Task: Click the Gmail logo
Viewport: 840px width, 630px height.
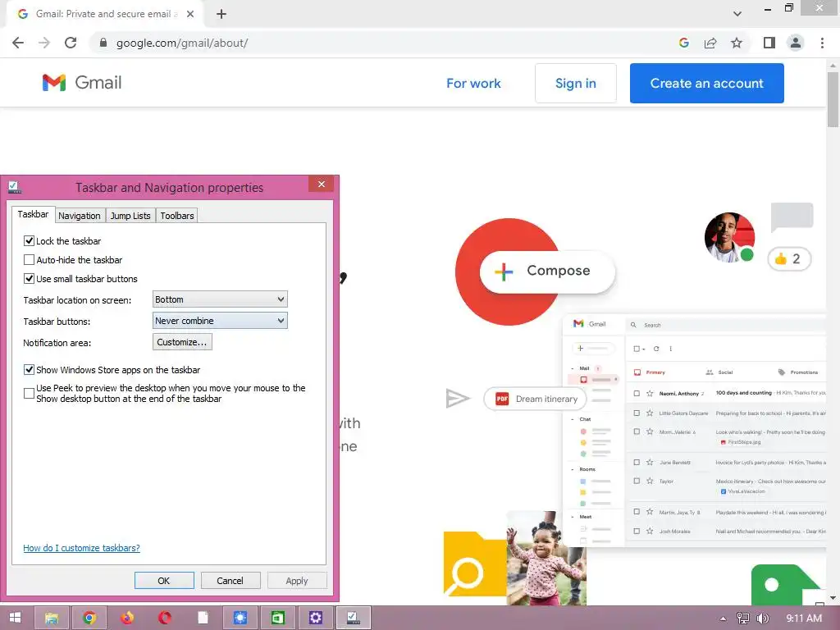Action: [82, 83]
